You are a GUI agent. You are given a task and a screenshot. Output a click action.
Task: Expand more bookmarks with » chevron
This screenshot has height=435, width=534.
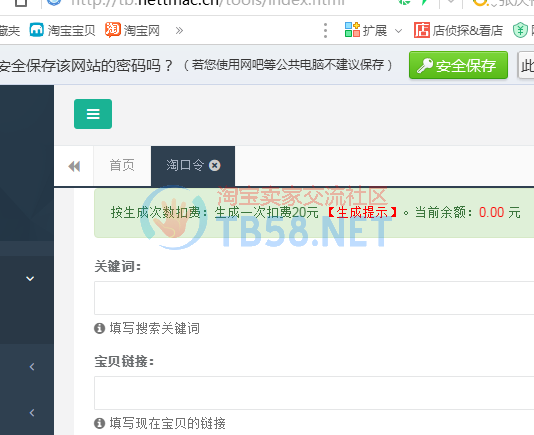[179, 31]
